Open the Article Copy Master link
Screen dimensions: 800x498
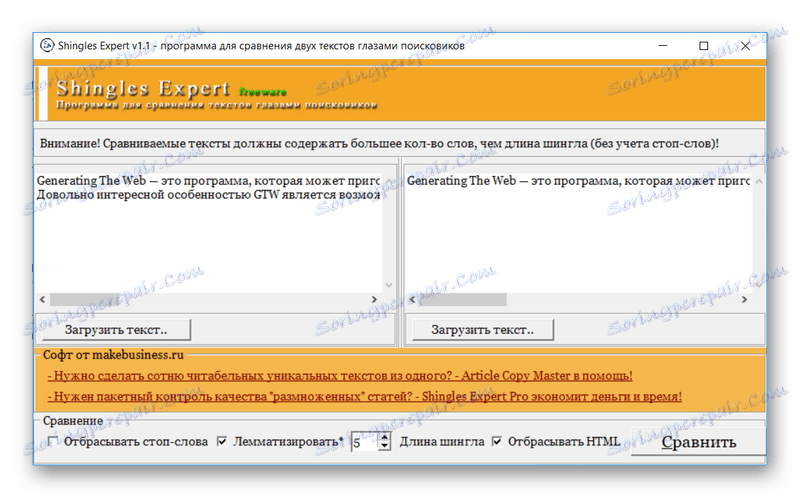tap(340, 376)
